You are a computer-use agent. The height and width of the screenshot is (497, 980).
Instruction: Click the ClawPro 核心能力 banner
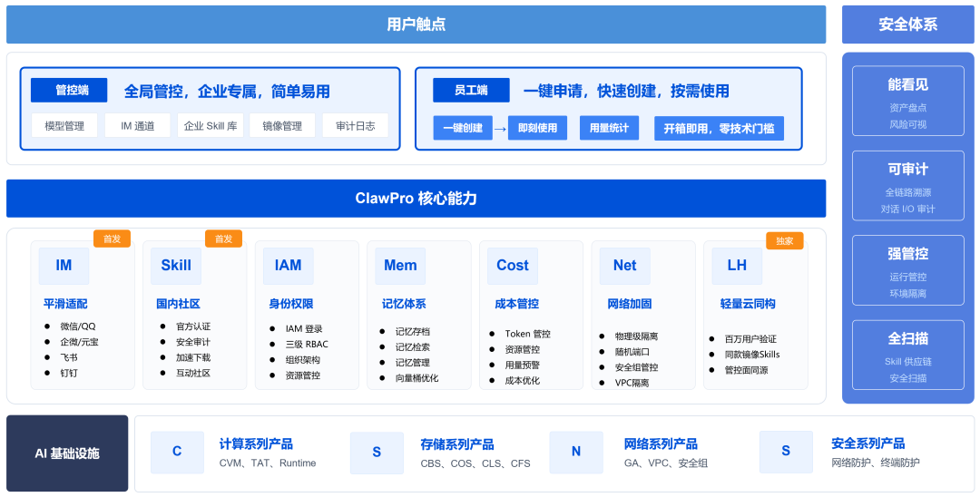(416, 199)
